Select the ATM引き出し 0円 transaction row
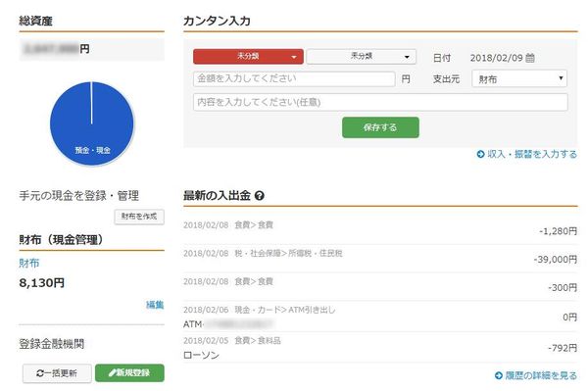Image resolution: width=588 pixels, height=391 pixels. (380, 317)
